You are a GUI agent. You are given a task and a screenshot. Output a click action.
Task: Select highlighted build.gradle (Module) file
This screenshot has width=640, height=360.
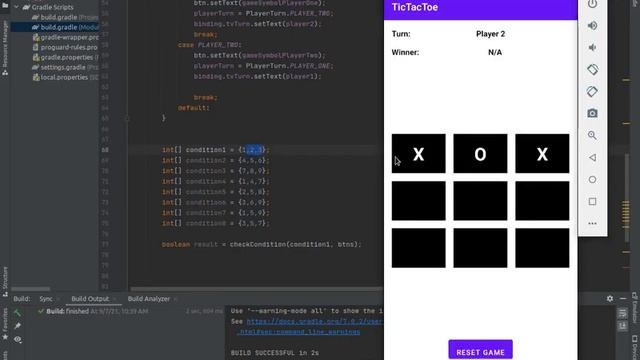click(65, 27)
